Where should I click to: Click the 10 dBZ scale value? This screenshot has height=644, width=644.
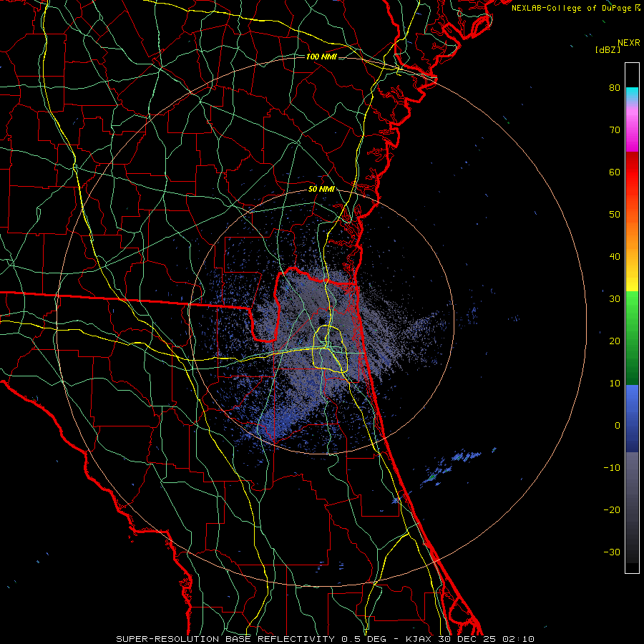coord(615,384)
